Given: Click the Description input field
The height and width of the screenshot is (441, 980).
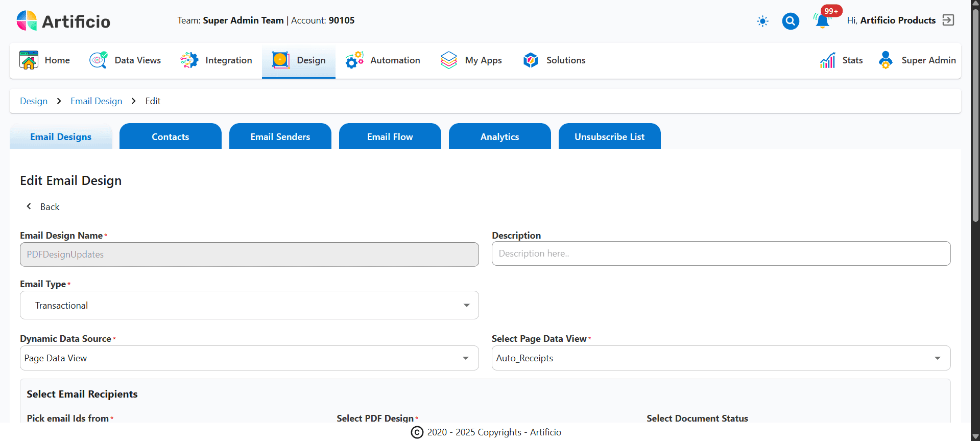Looking at the screenshot, I should [x=721, y=253].
